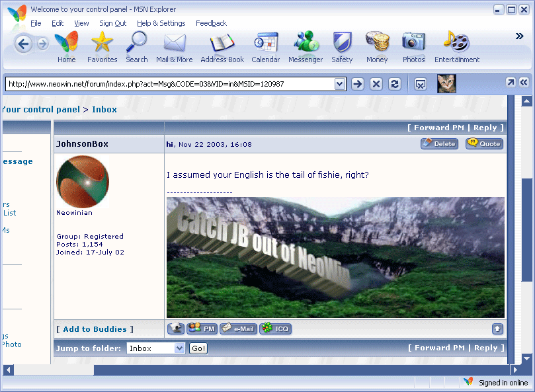The height and width of the screenshot is (392, 535).
Task: Click Sign Out in menu bar
Action: pyautogui.click(x=113, y=23)
